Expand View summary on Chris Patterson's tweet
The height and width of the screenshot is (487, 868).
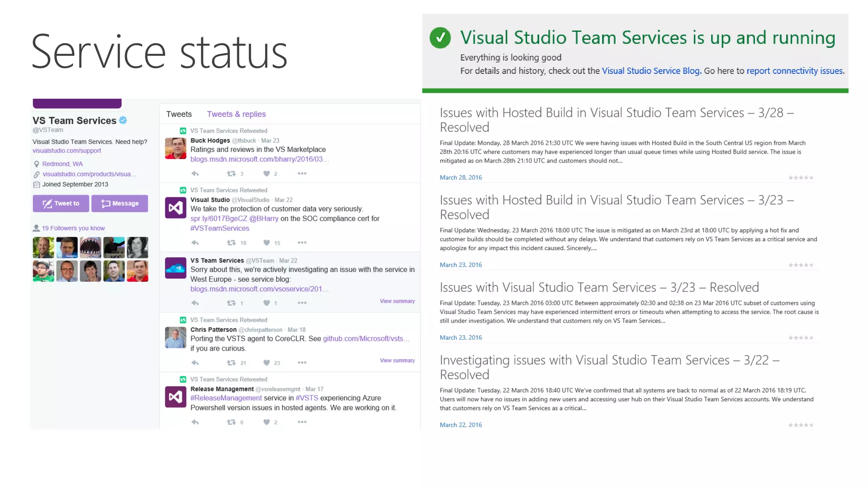(x=397, y=360)
